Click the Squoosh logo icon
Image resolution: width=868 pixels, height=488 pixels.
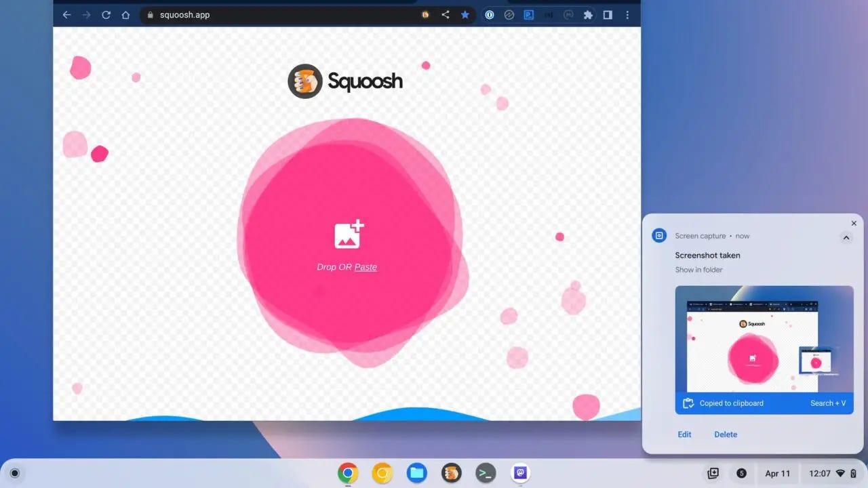(x=304, y=81)
